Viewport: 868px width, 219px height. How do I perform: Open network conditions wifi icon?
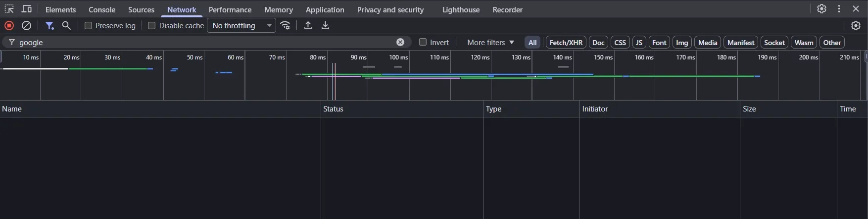286,26
